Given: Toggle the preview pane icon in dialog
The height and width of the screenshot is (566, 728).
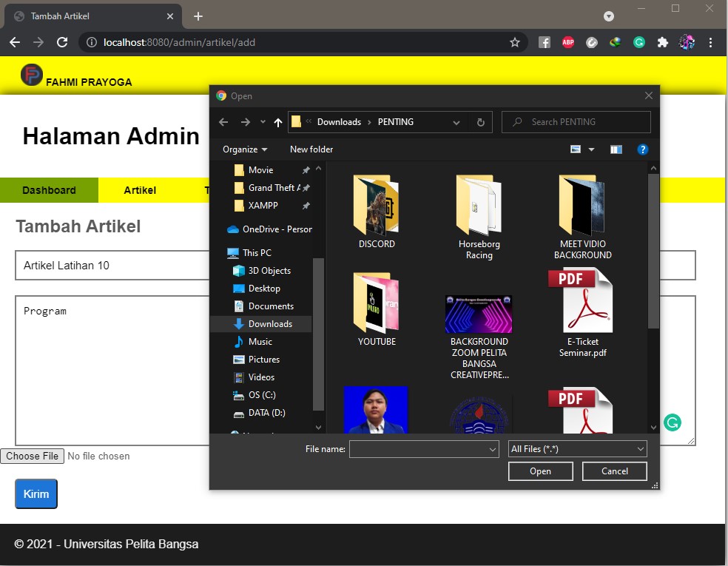Looking at the screenshot, I should (616, 149).
